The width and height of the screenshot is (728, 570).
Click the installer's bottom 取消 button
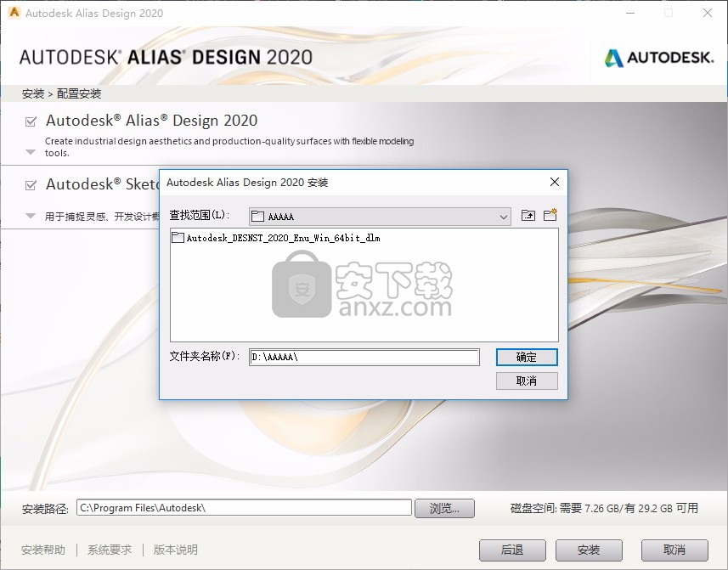[674, 550]
